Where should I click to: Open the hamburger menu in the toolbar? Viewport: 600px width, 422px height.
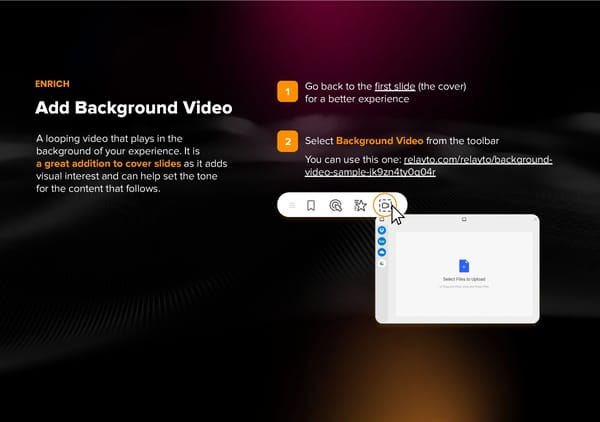pyautogui.click(x=292, y=206)
